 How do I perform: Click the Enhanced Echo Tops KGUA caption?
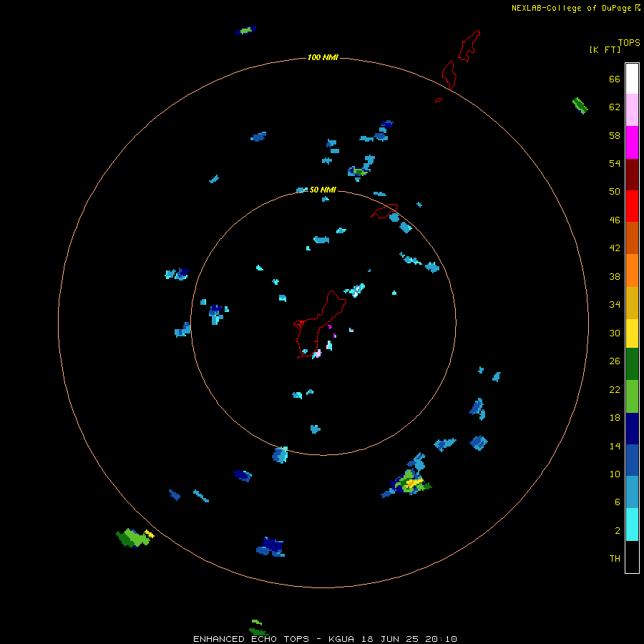pos(325,639)
